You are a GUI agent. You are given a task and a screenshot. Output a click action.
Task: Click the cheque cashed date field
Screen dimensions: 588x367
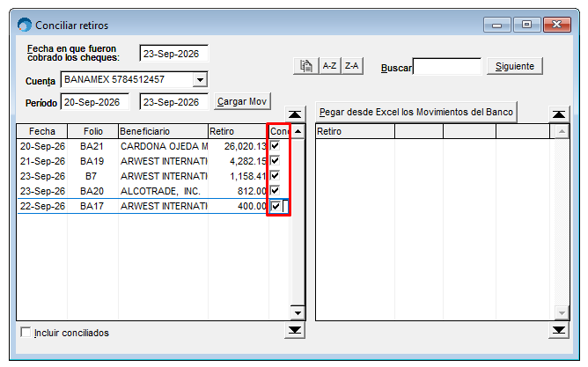point(173,54)
